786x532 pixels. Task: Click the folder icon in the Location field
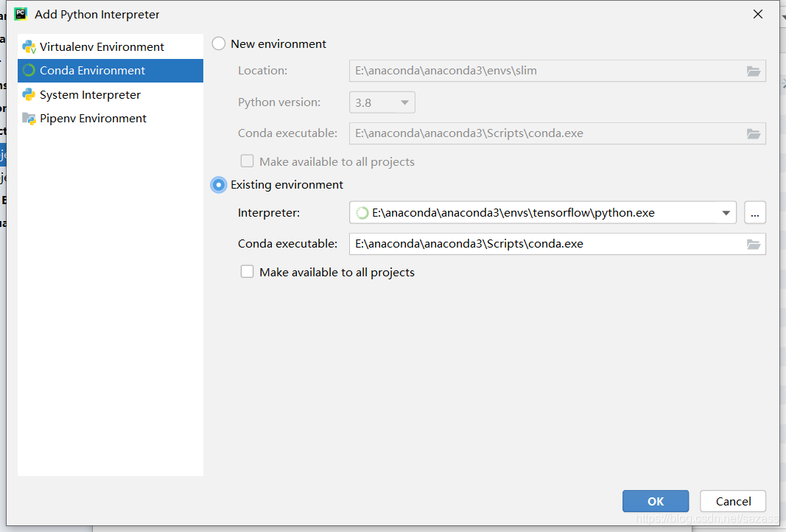(754, 71)
